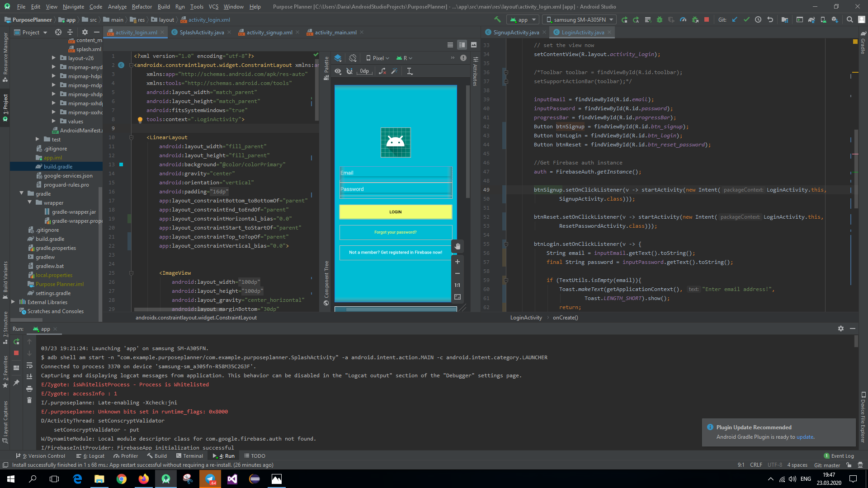
Task: Open the Refactor menu
Action: 142,6
